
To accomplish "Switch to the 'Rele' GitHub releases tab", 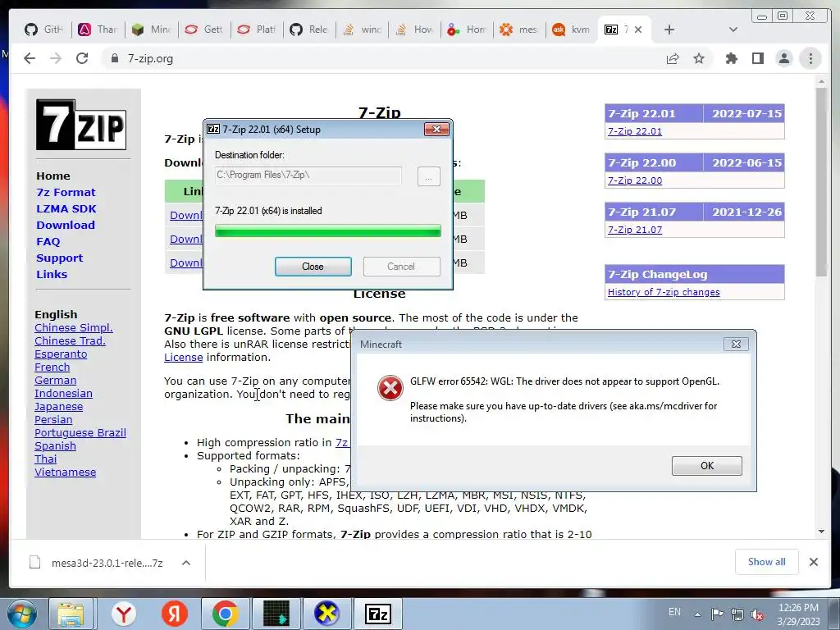I will pyautogui.click(x=309, y=30).
